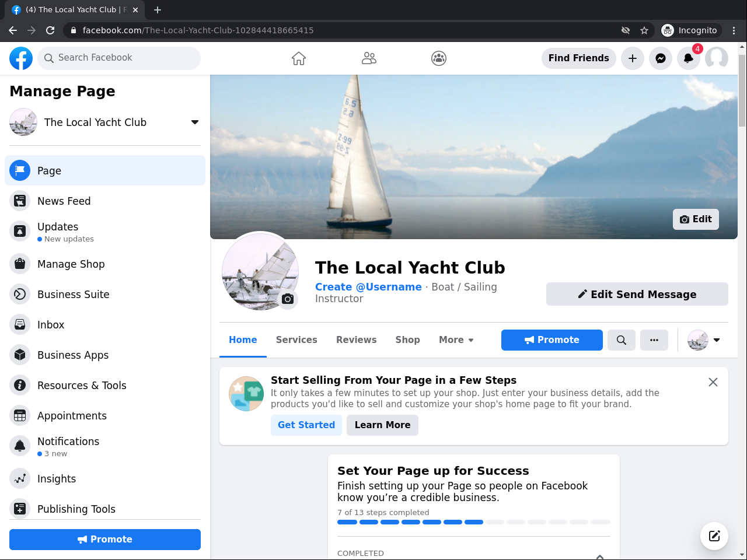Open Business Suite in the sidebar
The image size is (747, 560).
click(x=105, y=294)
